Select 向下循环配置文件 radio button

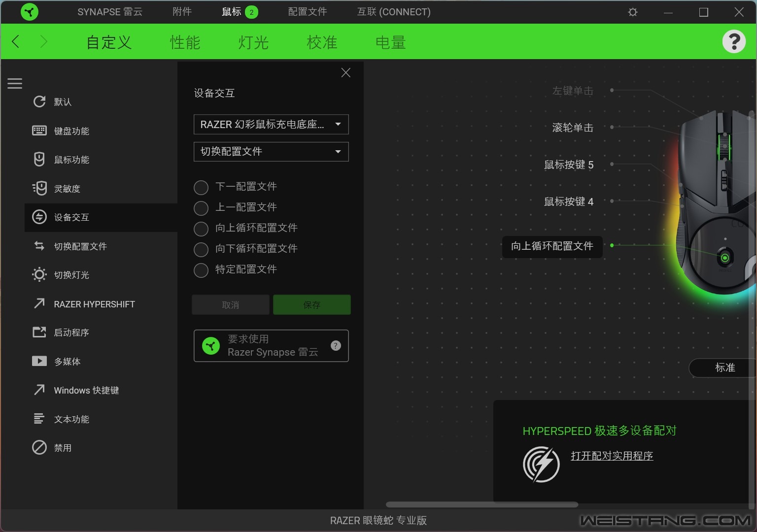(201, 250)
